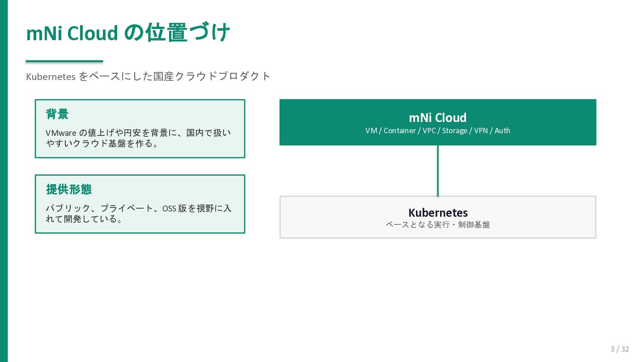Click the word Storage in services list
644x362 pixels.
(x=455, y=130)
